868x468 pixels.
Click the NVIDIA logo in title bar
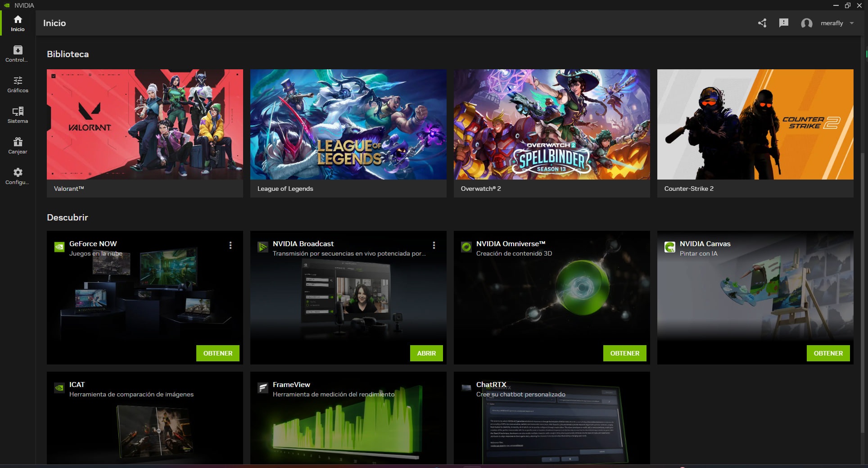(x=7, y=5)
